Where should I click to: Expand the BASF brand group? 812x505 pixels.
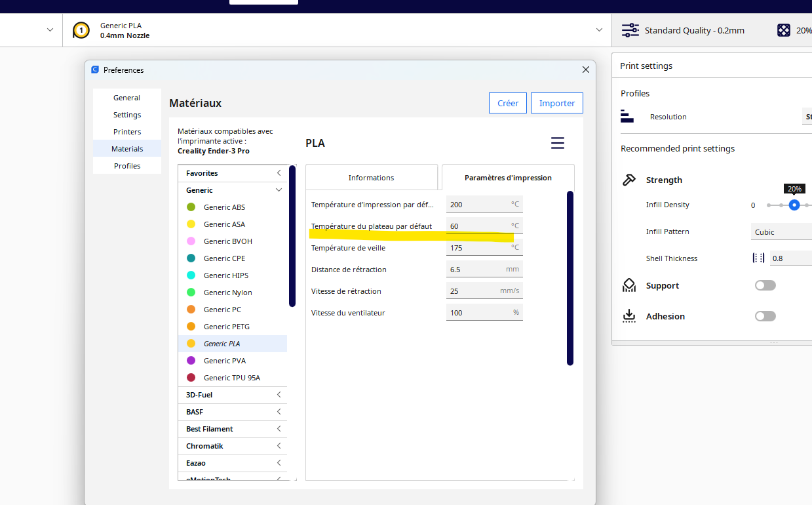coord(279,412)
